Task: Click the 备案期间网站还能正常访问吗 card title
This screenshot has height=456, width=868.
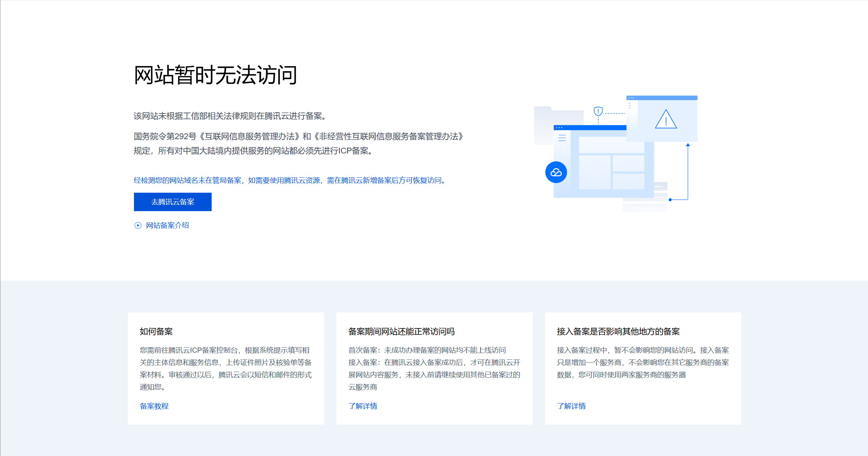Action: tap(401, 332)
